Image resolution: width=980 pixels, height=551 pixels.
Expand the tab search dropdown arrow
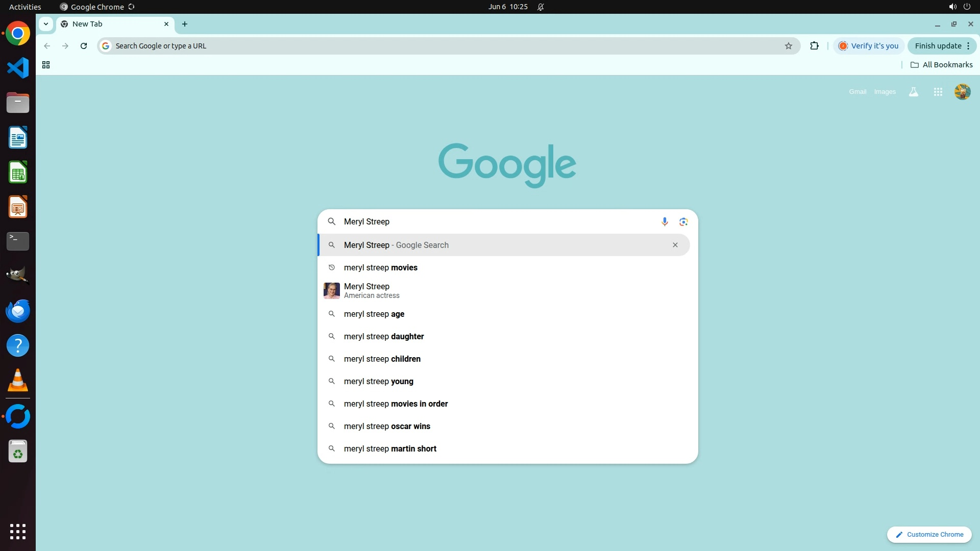pos(46,24)
